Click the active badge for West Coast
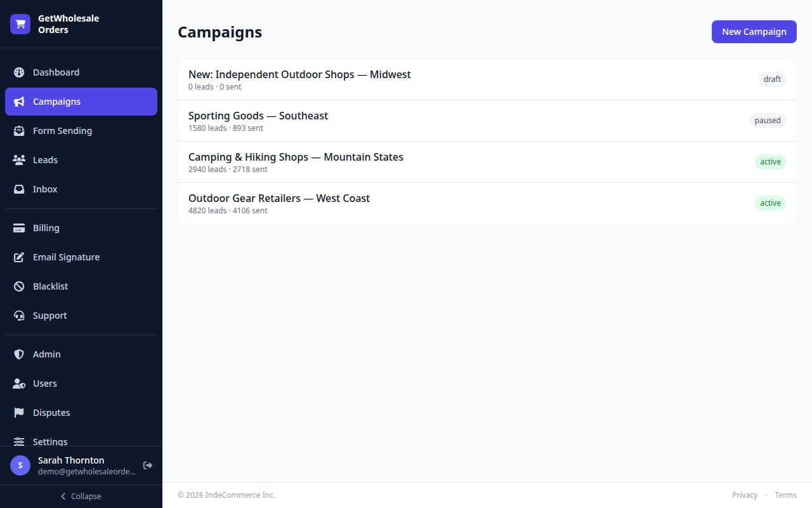Viewport: 812px width, 508px height. point(770,203)
